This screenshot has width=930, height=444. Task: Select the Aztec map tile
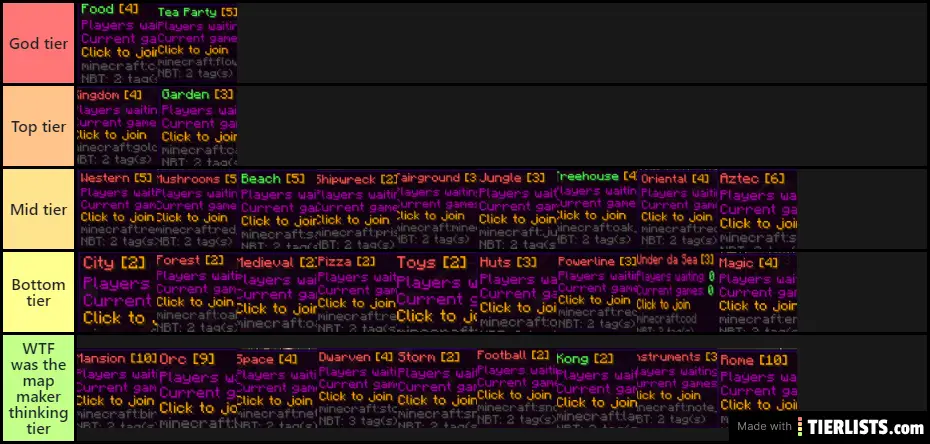757,208
